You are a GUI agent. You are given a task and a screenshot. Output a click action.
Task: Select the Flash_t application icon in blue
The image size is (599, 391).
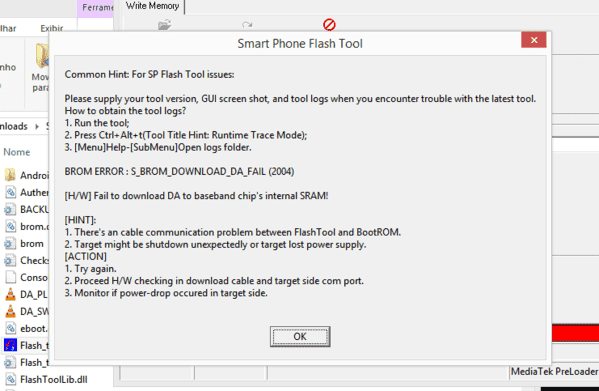pos(10,345)
